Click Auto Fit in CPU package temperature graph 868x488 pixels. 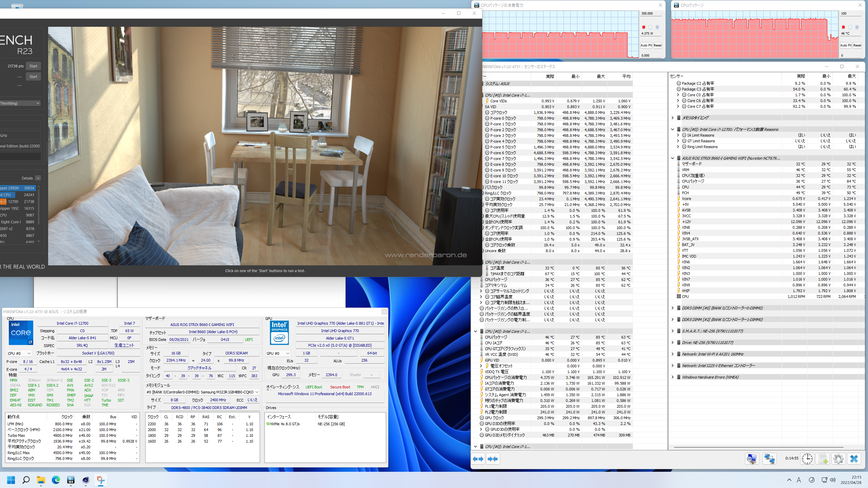click(x=846, y=45)
